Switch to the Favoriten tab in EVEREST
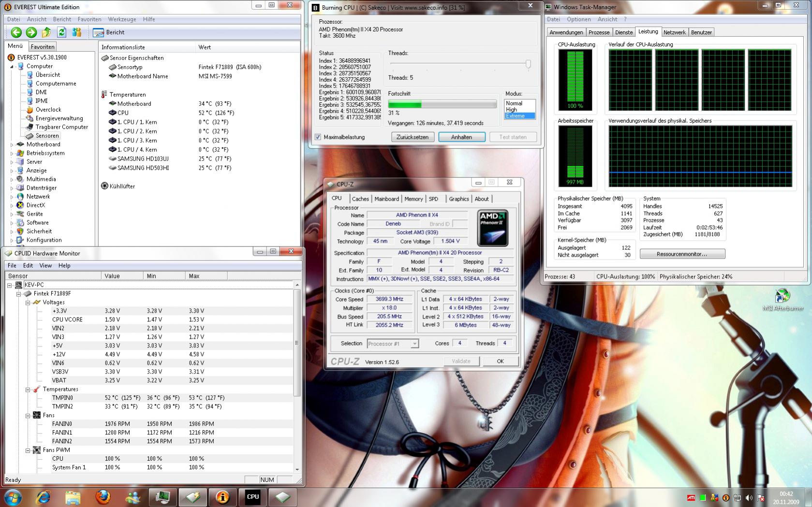The height and width of the screenshot is (507, 812). 43,47
